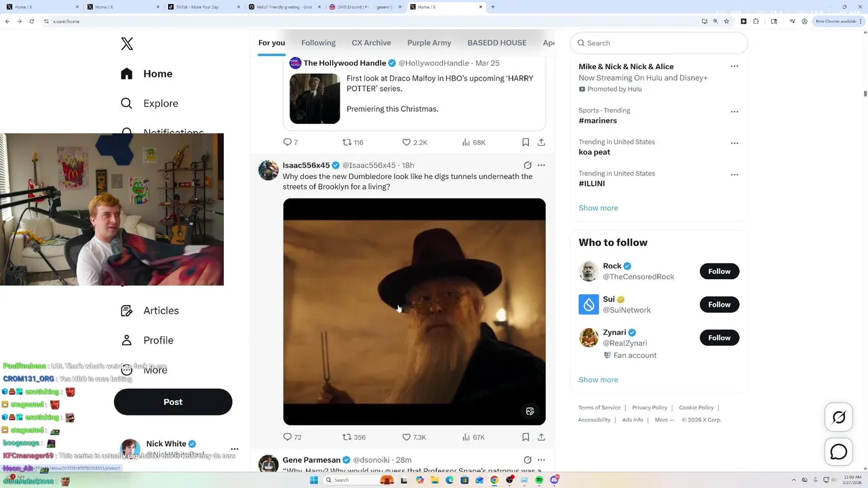
Task: Bookmark the Isaac556x45 post
Action: pyautogui.click(x=526, y=437)
